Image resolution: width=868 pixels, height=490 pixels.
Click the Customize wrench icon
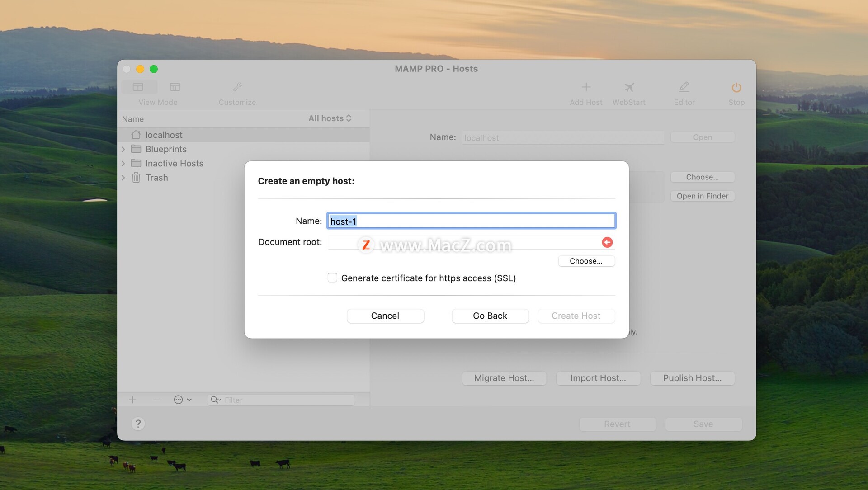click(237, 87)
